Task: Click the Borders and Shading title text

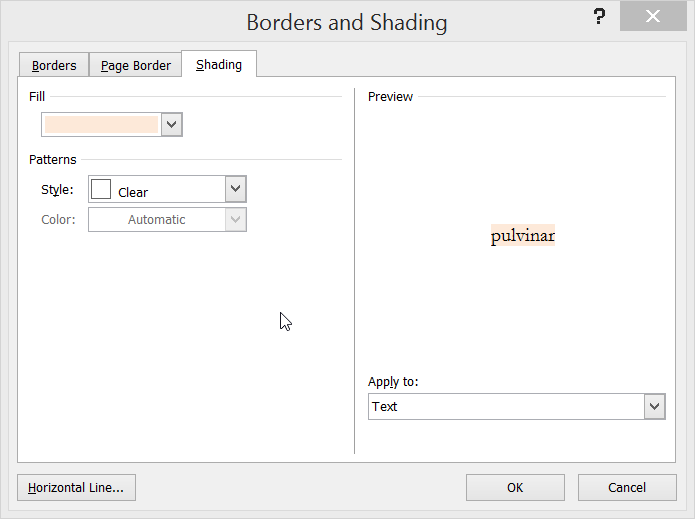Action: coord(347,23)
